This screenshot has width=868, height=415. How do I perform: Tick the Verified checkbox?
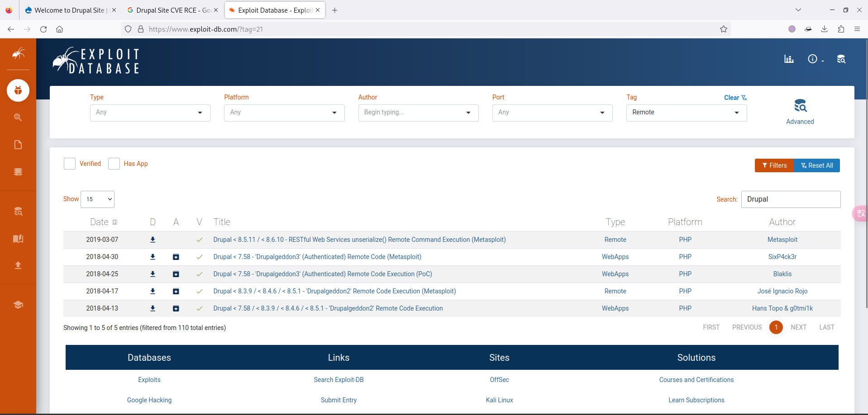[70, 164]
